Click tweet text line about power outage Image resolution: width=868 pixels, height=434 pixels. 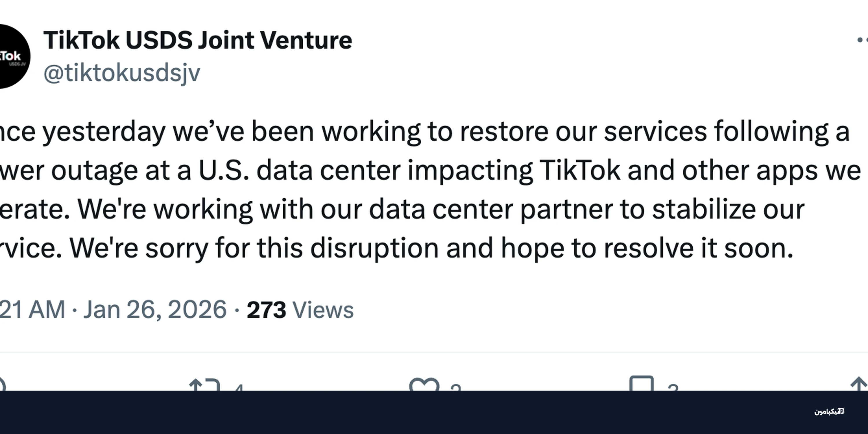click(428, 170)
